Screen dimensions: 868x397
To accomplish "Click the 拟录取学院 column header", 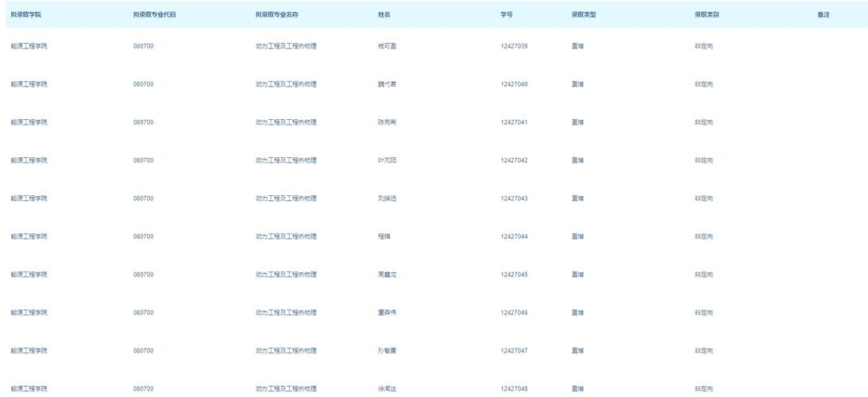I will [26, 15].
